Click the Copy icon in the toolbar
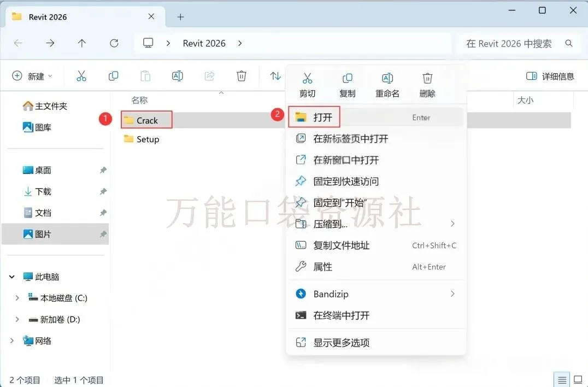The width and height of the screenshot is (588, 387). point(113,76)
